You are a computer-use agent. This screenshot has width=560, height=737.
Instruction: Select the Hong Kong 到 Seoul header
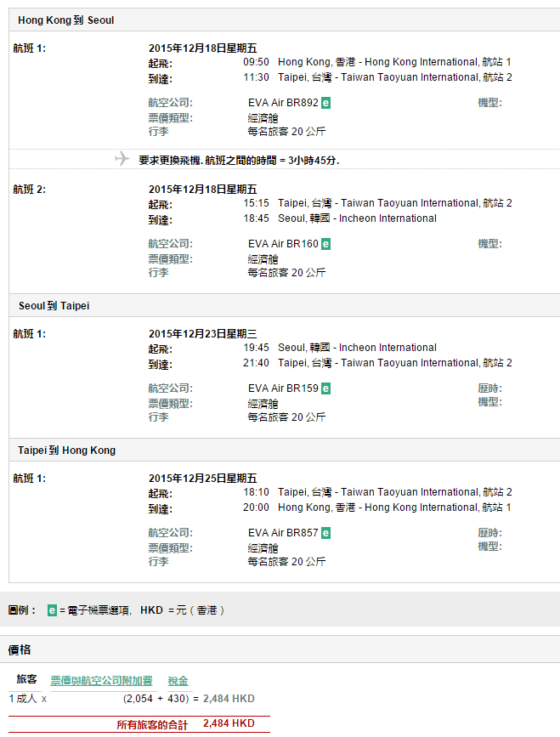pyautogui.click(x=65, y=20)
